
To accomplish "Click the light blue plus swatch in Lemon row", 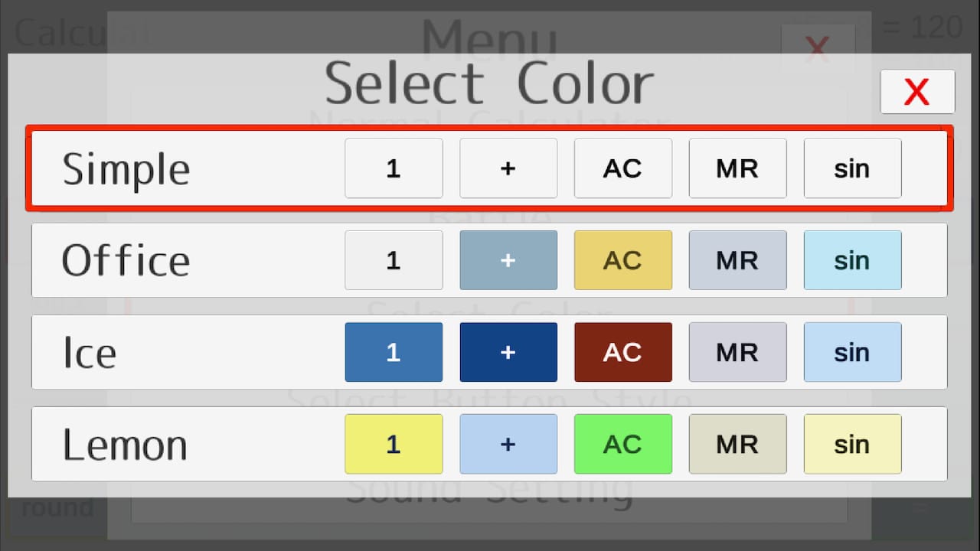I will point(508,444).
